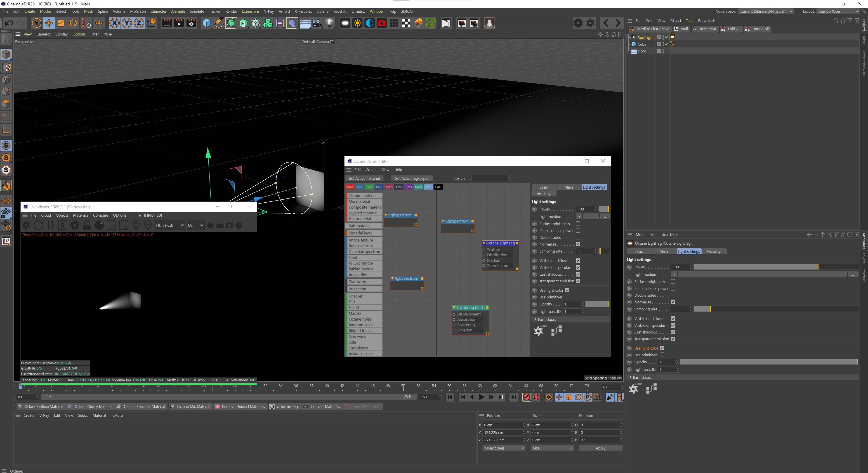Click lock icon in Live Viewer toolbar
Image resolution: width=868 pixels, height=473 pixels.
87,225
